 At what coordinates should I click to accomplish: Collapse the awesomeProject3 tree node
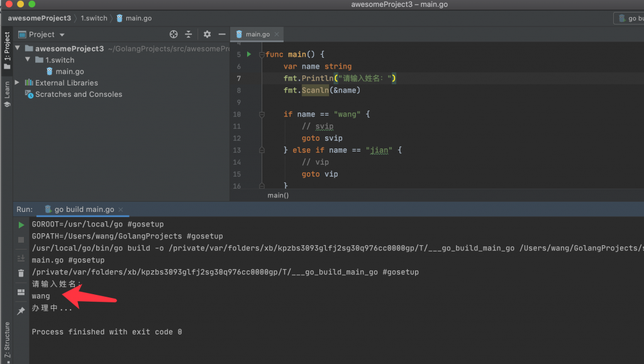pyautogui.click(x=18, y=48)
